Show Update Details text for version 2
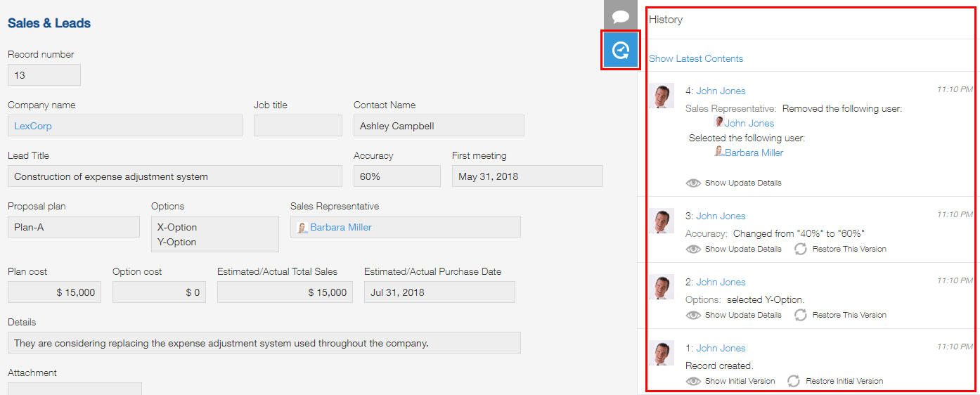This screenshot has width=980, height=395. click(x=743, y=315)
